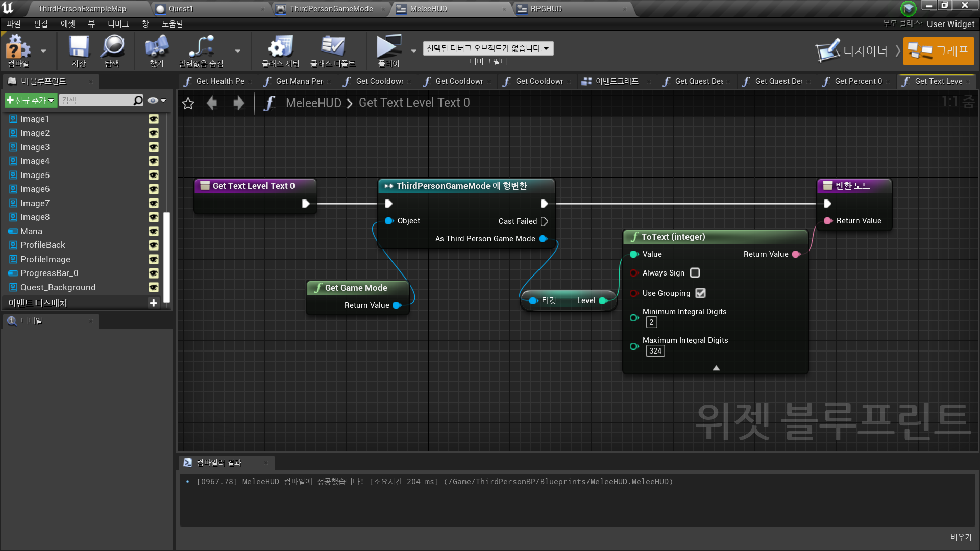Switch to the Designer mode
Screen dimensions: 980x551
coord(852,51)
